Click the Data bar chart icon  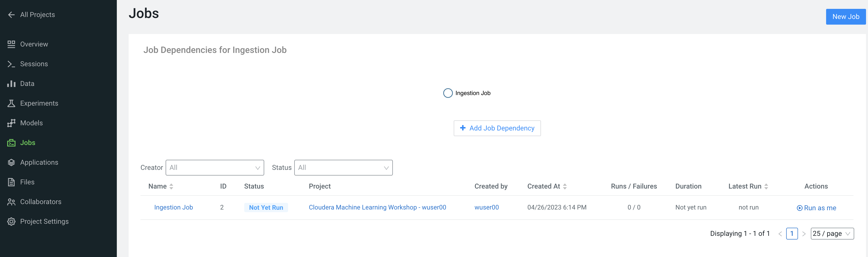11,83
